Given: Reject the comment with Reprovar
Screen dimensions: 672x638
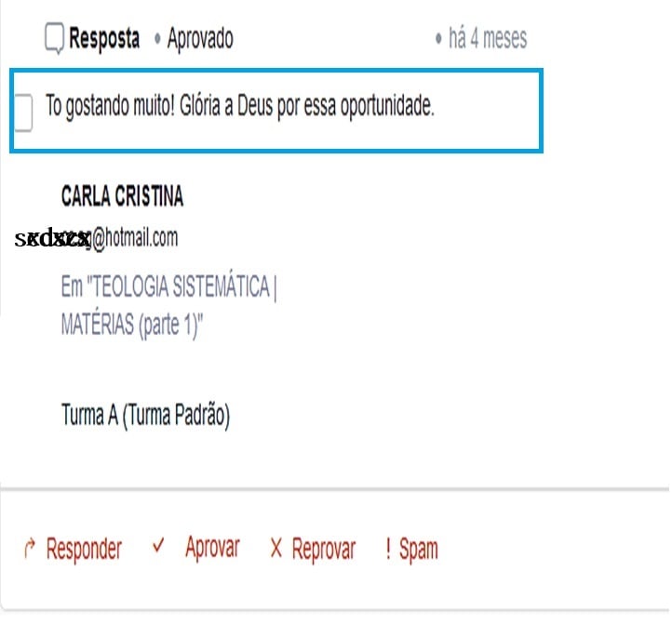Looking at the screenshot, I should click(x=323, y=549).
